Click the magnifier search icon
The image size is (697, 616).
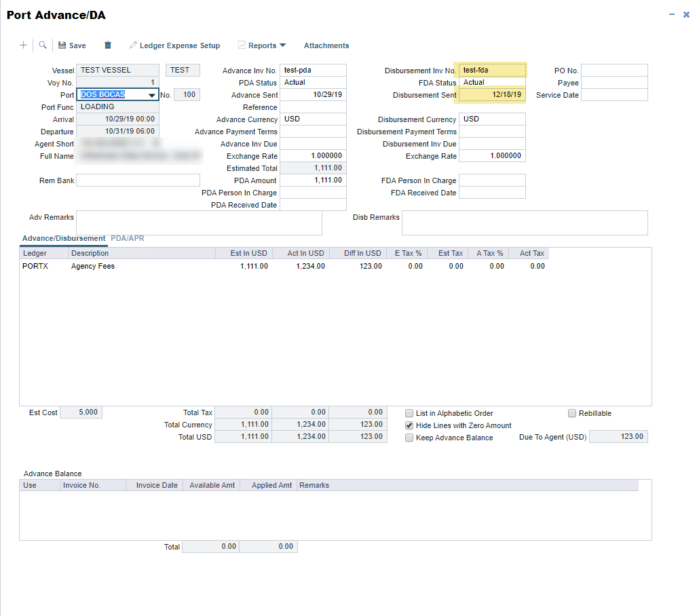tap(43, 45)
